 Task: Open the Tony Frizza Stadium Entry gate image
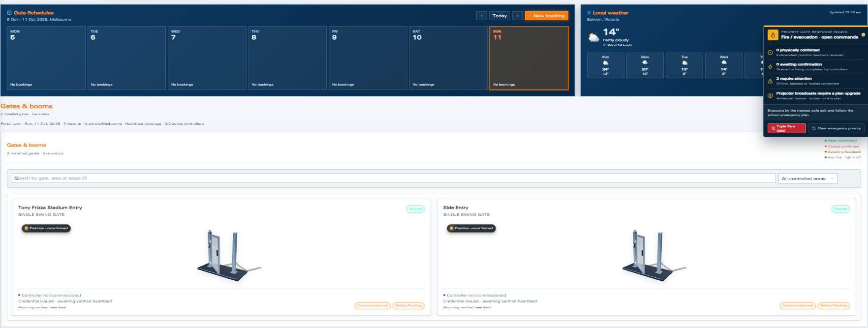click(229, 255)
